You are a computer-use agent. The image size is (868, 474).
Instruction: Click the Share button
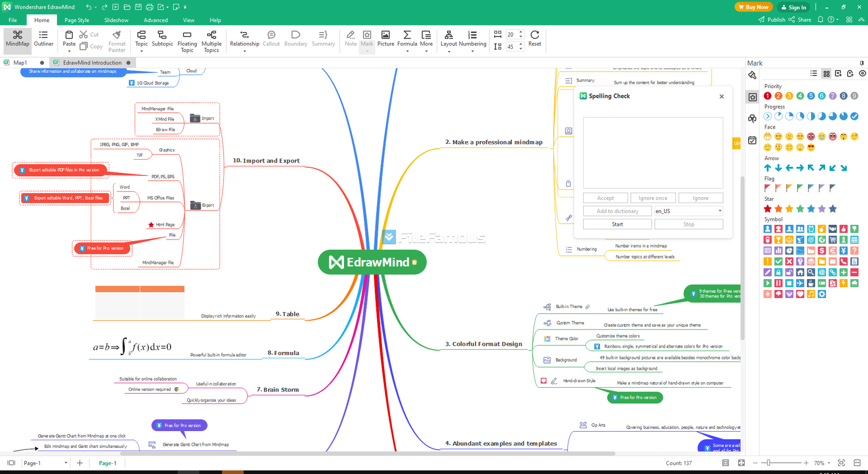pyautogui.click(x=800, y=20)
